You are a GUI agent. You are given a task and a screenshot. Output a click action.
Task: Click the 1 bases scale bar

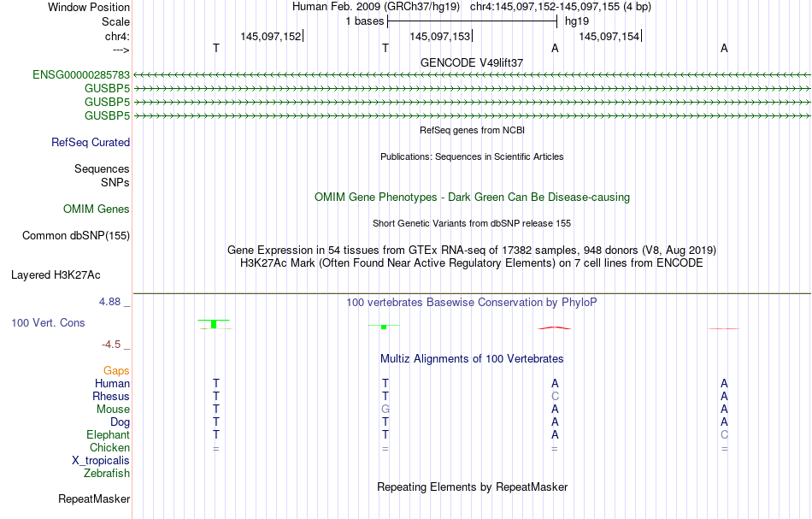[x=473, y=21]
